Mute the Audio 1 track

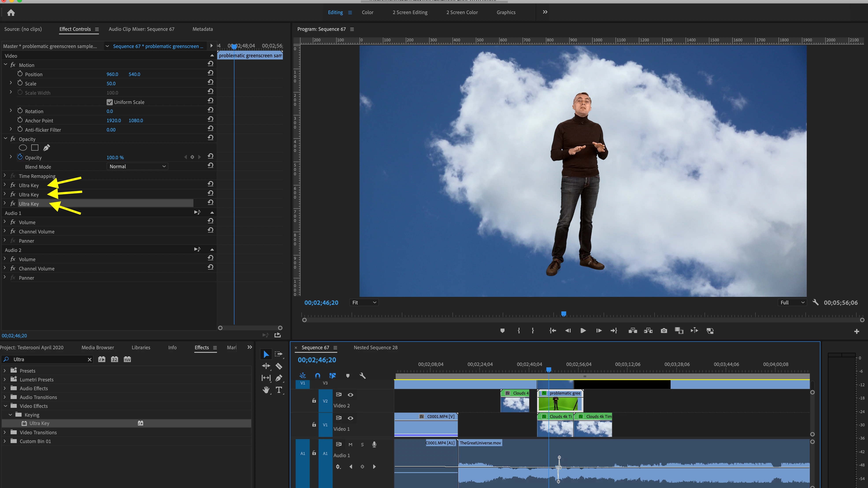[x=351, y=445]
